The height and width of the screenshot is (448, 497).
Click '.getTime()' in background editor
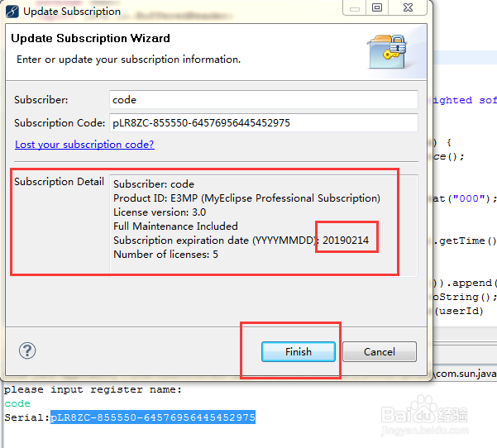click(x=465, y=241)
